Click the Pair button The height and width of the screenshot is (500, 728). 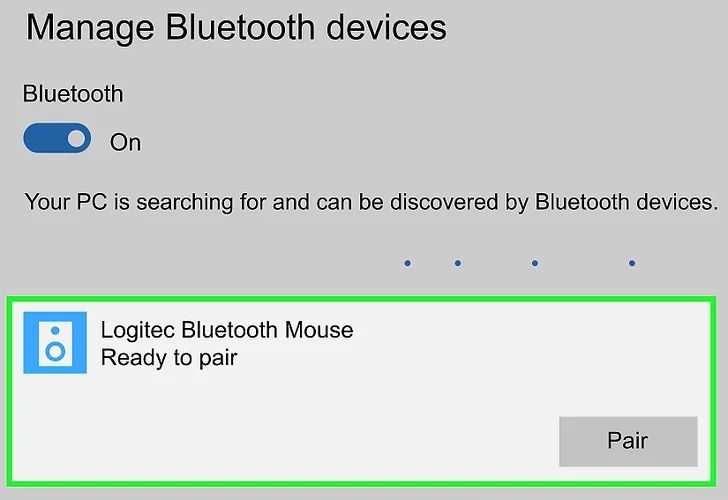click(x=627, y=441)
